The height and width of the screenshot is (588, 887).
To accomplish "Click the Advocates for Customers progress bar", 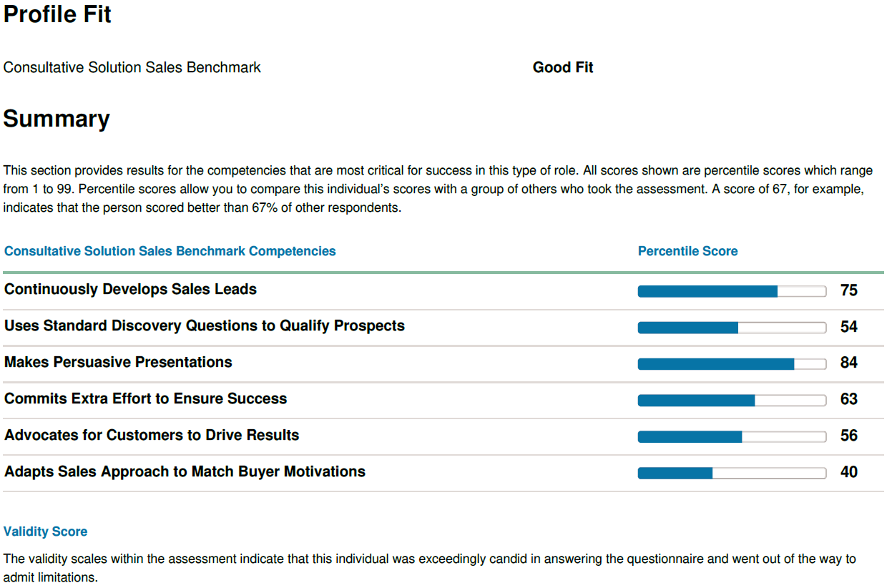I will (732, 437).
